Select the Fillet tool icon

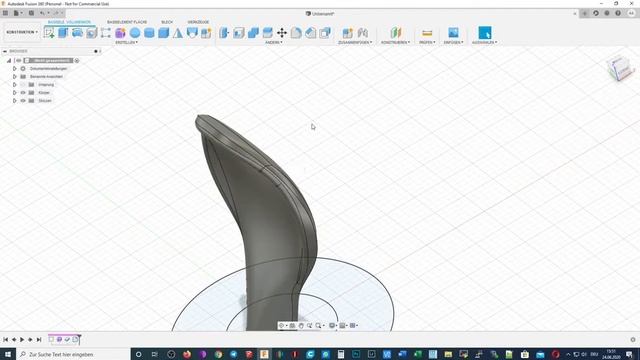tap(296, 33)
